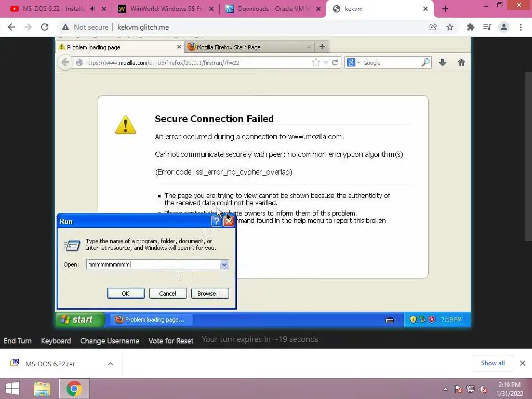This screenshot has height=399, width=532.
Task: Open the on-screen Keyboard link
Action: point(56,341)
